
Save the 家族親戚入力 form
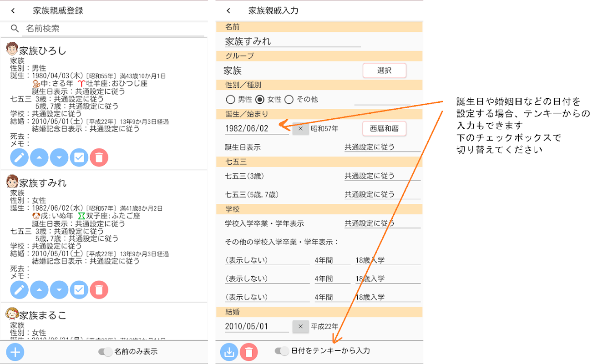(229, 352)
